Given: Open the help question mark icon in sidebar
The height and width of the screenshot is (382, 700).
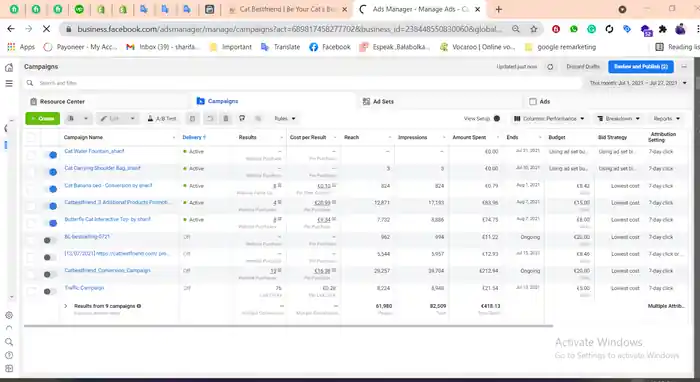Looking at the screenshot, I should coord(9,355).
